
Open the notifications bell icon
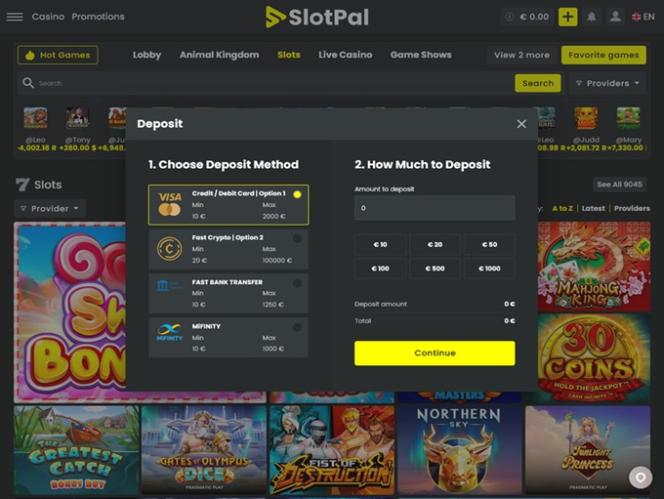coord(591,17)
